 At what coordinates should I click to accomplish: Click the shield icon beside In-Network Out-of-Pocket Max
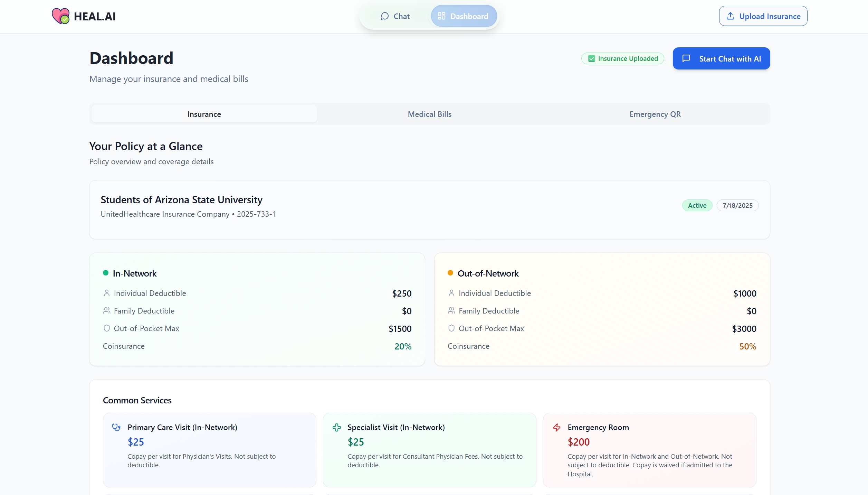coord(107,328)
